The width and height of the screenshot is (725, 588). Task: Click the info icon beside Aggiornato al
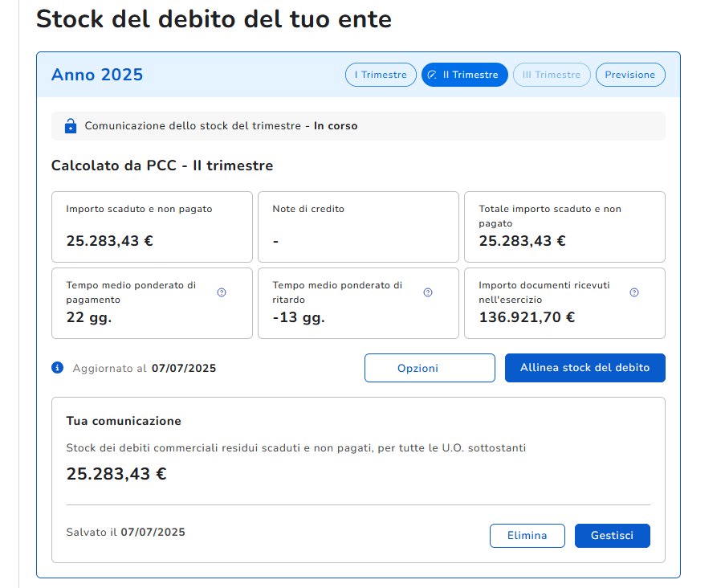click(57, 368)
